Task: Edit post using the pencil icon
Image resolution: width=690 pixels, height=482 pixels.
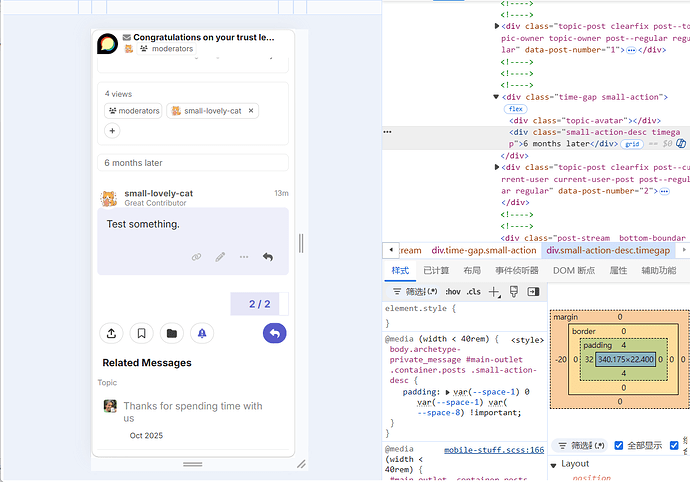Action: tap(220, 257)
